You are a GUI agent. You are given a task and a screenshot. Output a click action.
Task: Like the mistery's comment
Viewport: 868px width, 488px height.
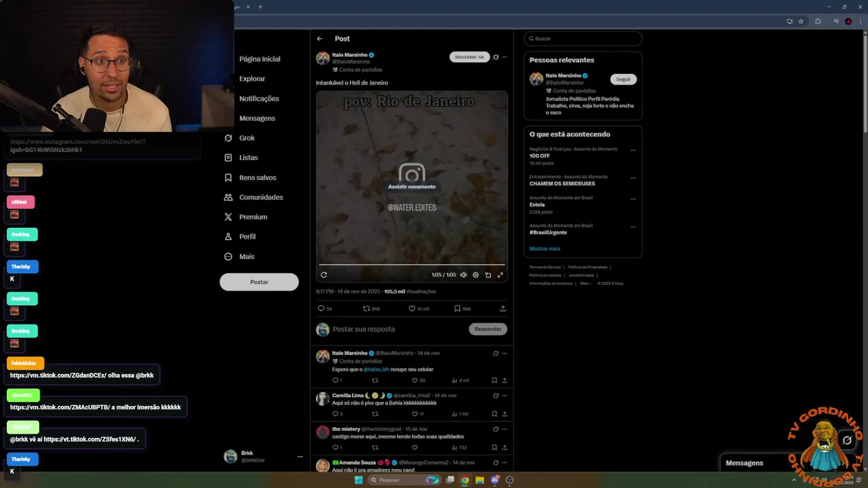415,447
